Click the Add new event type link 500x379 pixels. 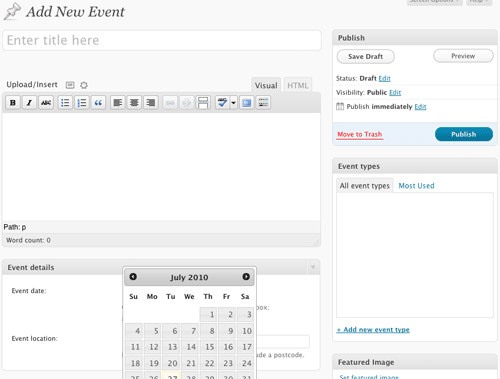[x=373, y=330]
